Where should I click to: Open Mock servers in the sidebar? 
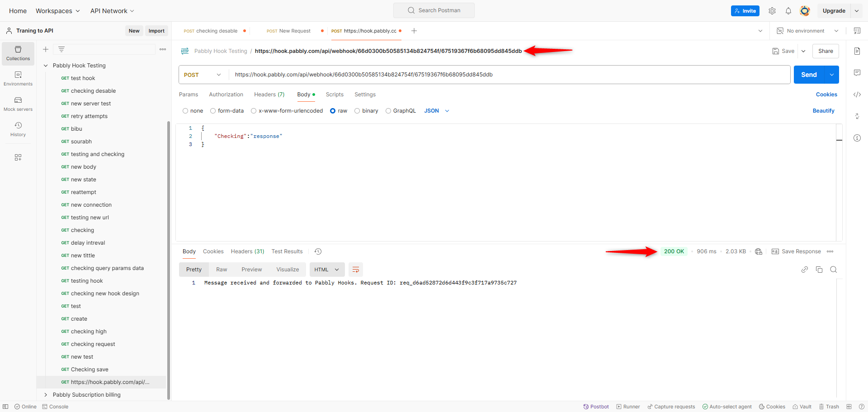tap(18, 104)
